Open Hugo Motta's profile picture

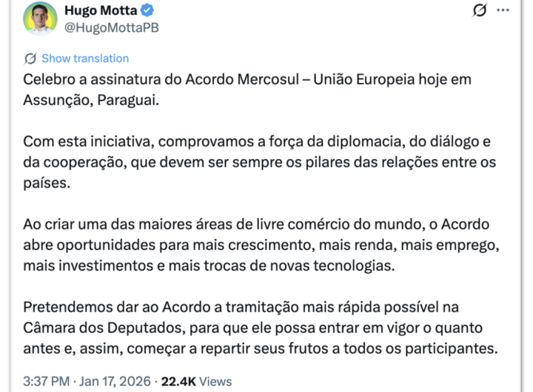(x=40, y=18)
